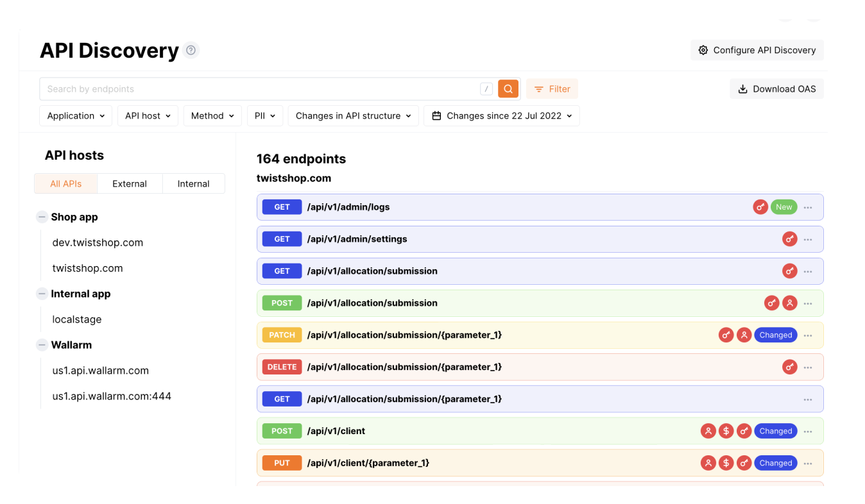Open three-dot menu for GET /api/v1/allocation/submission

point(808,271)
